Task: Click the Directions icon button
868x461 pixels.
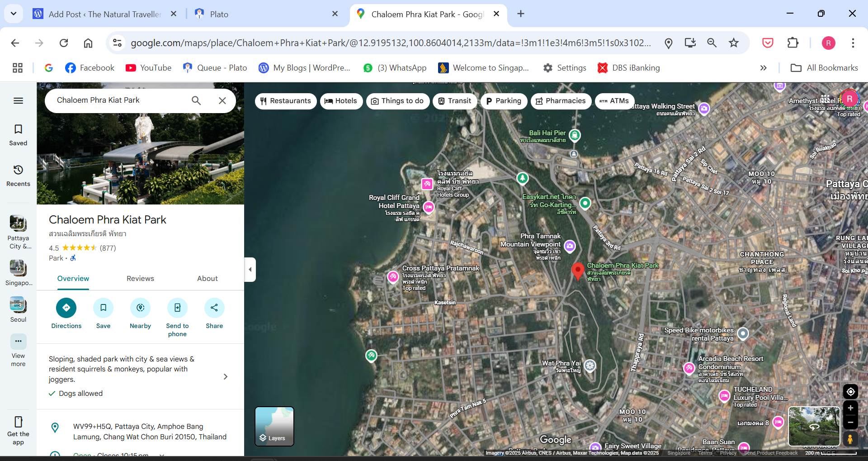Action: [66, 308]
